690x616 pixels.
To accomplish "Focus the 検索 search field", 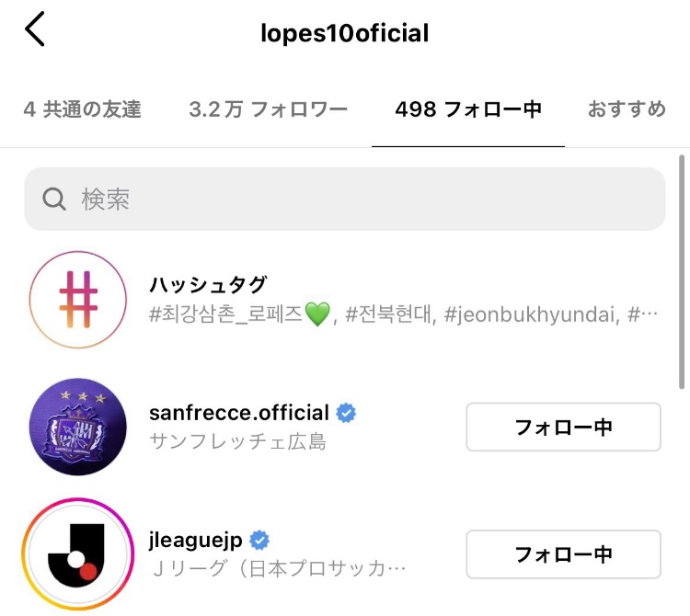I will [345, 200].
